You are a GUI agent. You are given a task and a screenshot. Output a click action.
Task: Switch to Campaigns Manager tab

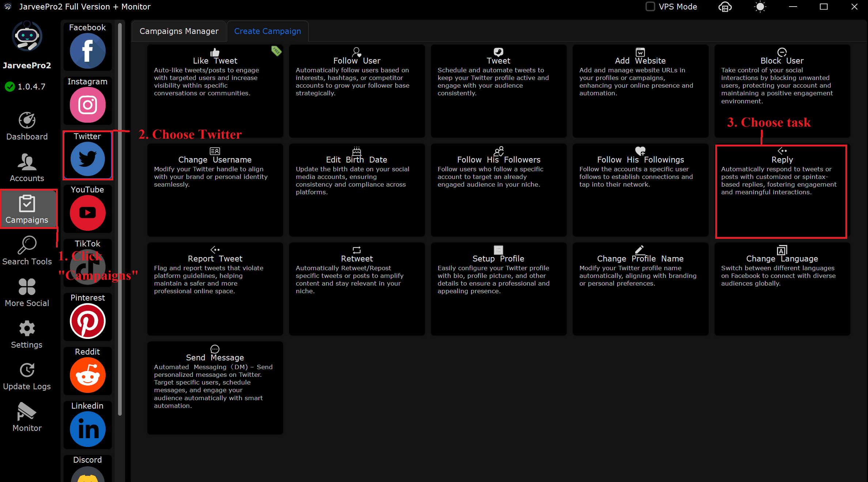coord(179,31)
